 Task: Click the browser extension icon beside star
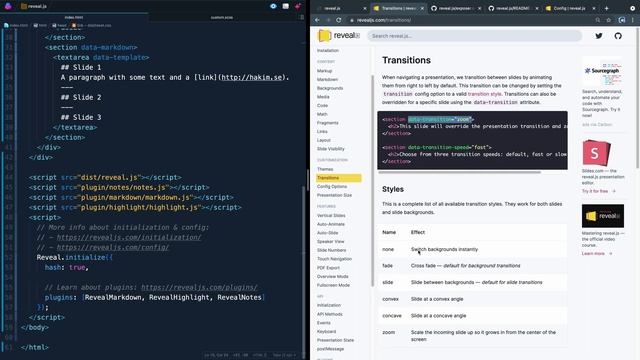(x=622, y=20)
